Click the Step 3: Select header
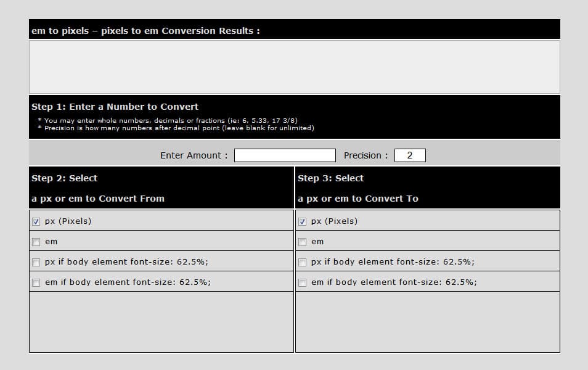Image resolution: width=588 pixels, height=370 pixels. pyautogui.click(x=330, y=178)
